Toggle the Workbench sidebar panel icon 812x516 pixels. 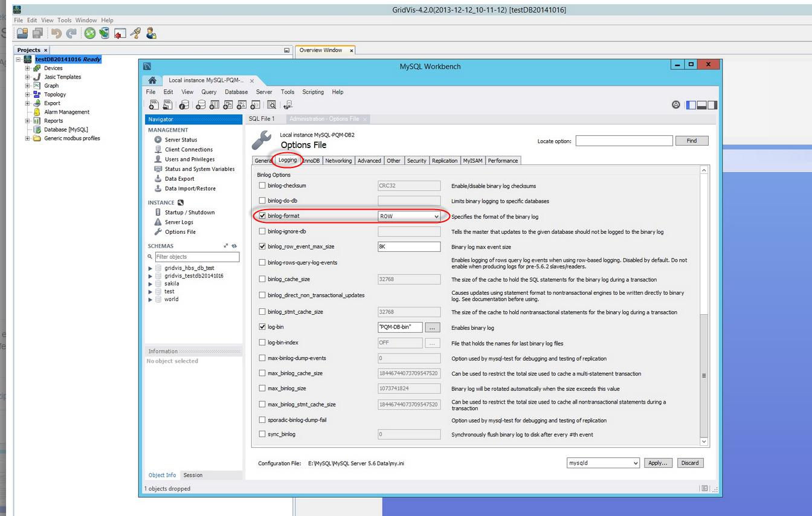pos(691,105)
